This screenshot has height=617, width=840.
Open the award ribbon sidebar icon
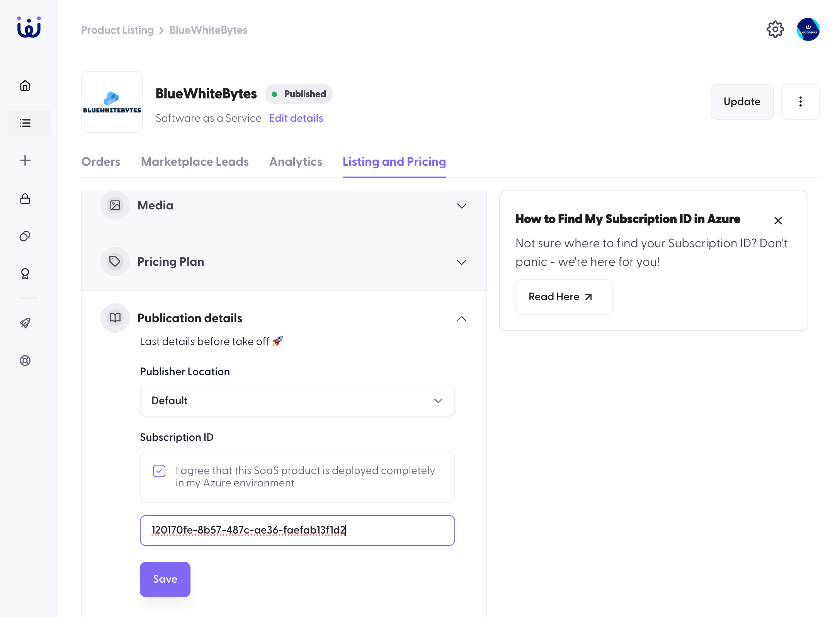click(25, 274)
